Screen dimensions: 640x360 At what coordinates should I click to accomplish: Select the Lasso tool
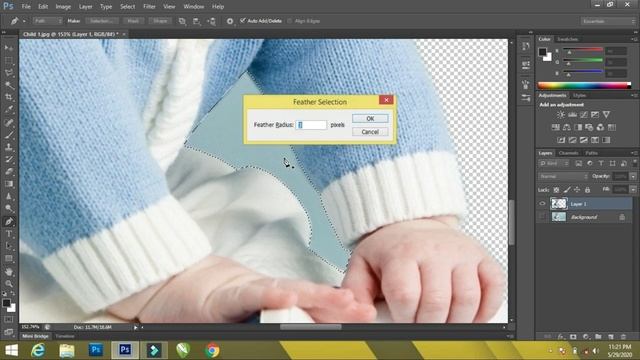coord(9,73)
